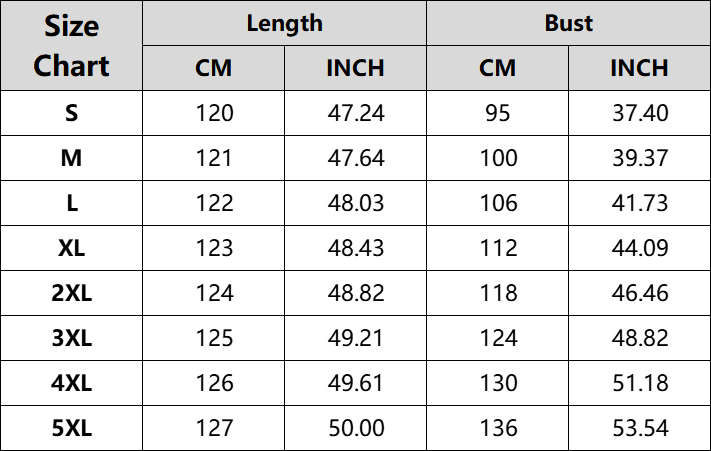Viewport: 711px width, 451px height.
Task: Select the 3XL size row label
Action: [x=72, y=338]
